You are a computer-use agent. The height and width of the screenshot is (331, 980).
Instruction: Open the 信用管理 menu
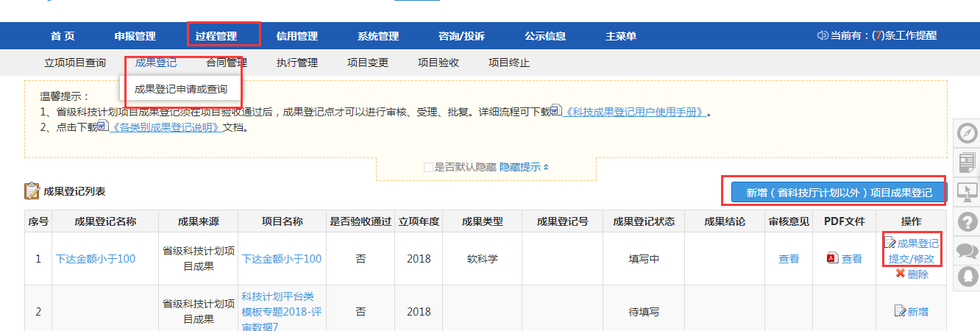coord(297,36)
